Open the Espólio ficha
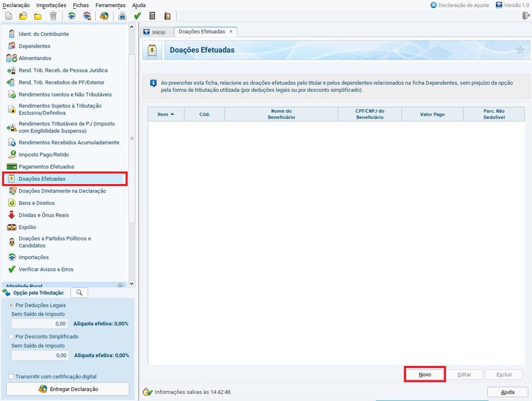 click(x=27, y=228)
